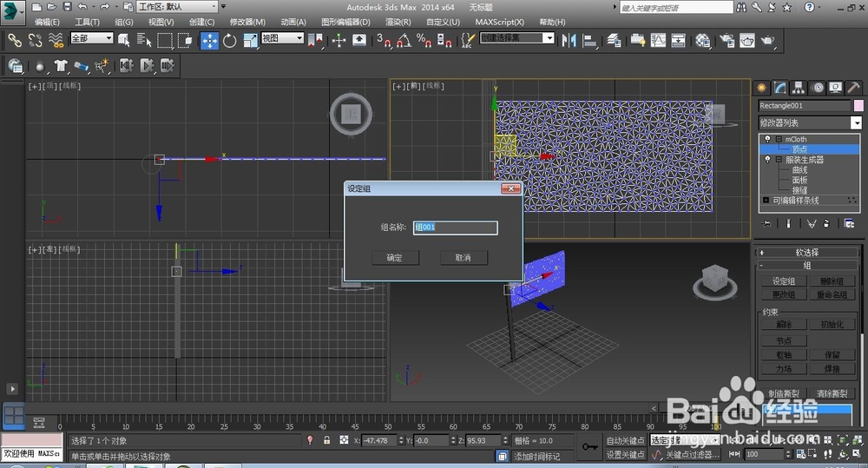Click the pink object color swatch

[858, 105]
